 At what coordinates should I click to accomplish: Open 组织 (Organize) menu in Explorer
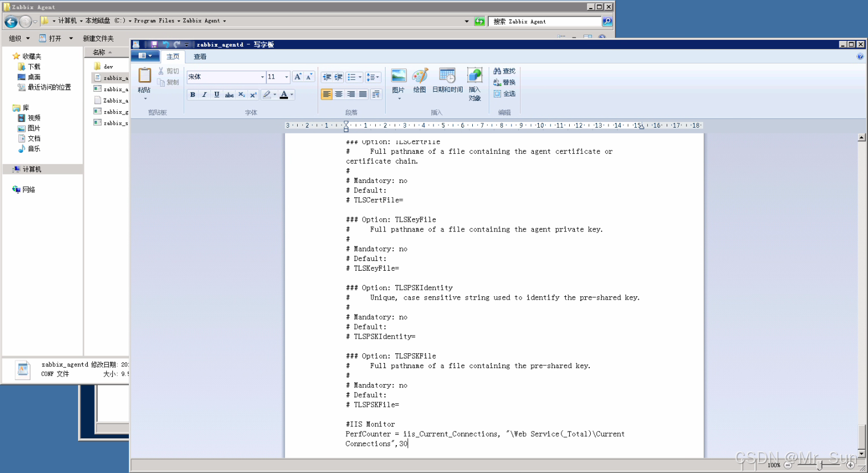(19, 39)
